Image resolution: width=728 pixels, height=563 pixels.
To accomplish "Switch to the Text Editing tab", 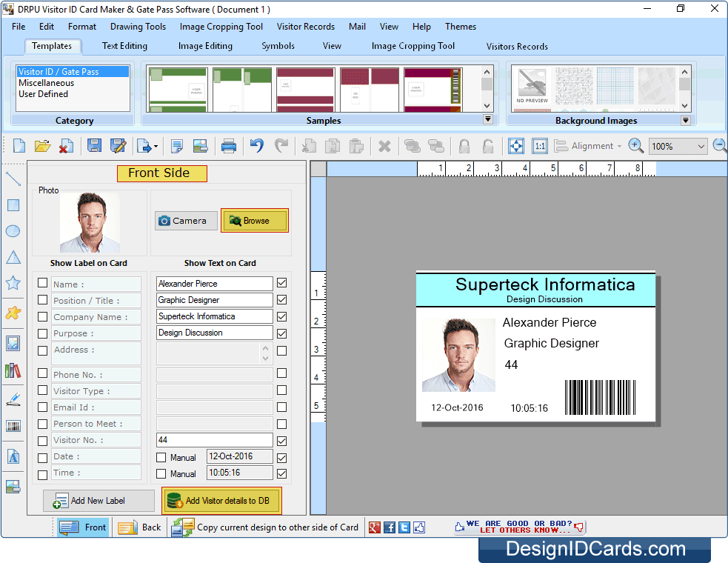I will 124,46.
